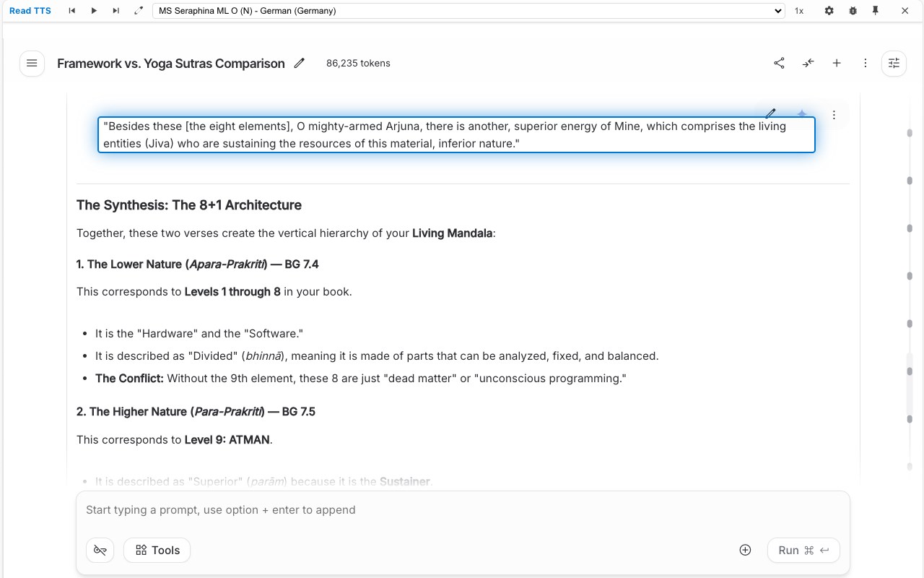Skip to the next TTS sentence

point(115,11)
